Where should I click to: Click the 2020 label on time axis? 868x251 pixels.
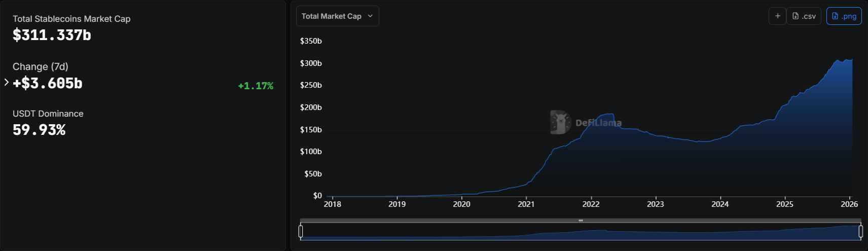point(461,204)
